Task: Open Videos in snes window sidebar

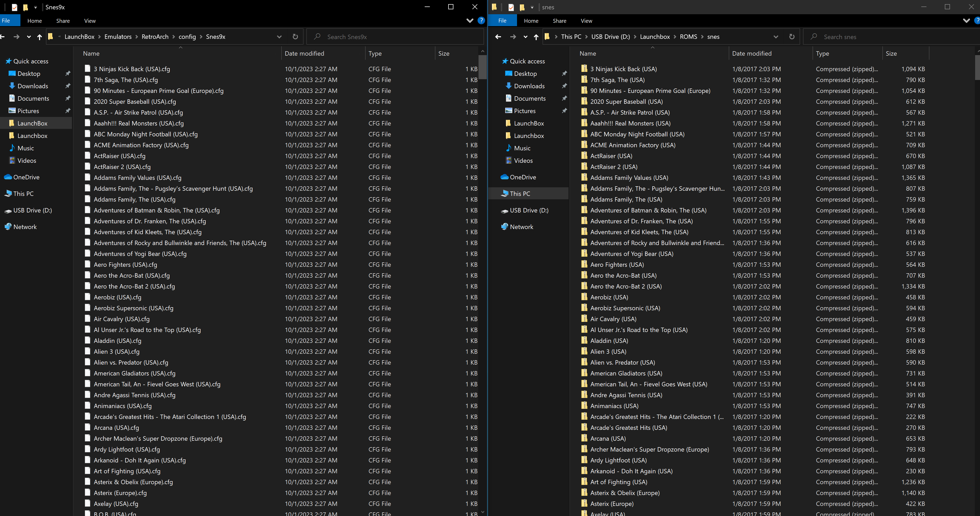Action: [523, 161]
